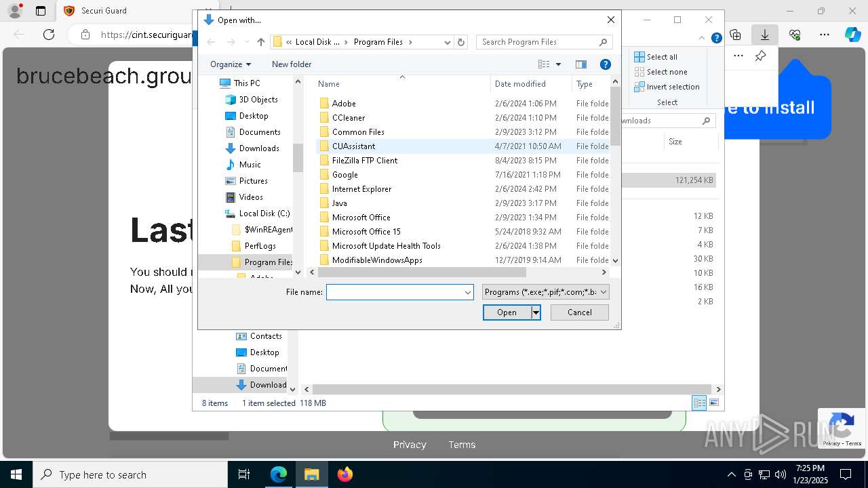Viewport: 868px width, 488px height.
Task: Go back in Open with dialog
Action: point(211,42)
